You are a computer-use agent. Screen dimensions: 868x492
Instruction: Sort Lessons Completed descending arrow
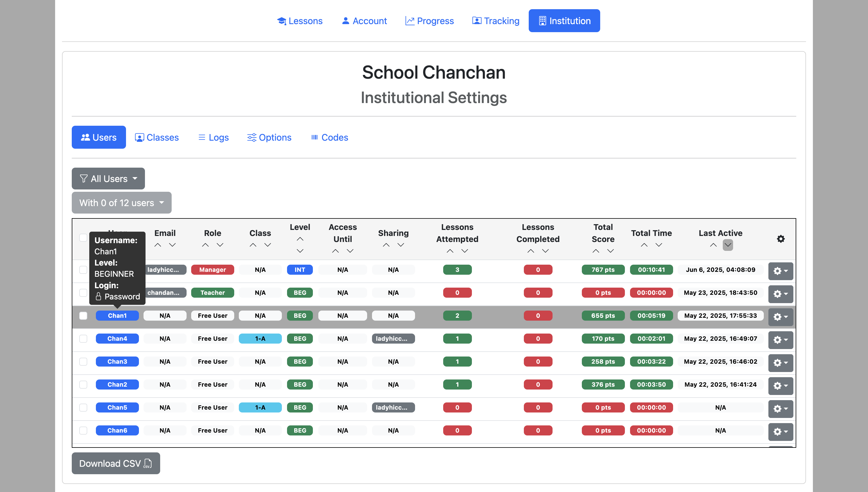coord(545,251)
